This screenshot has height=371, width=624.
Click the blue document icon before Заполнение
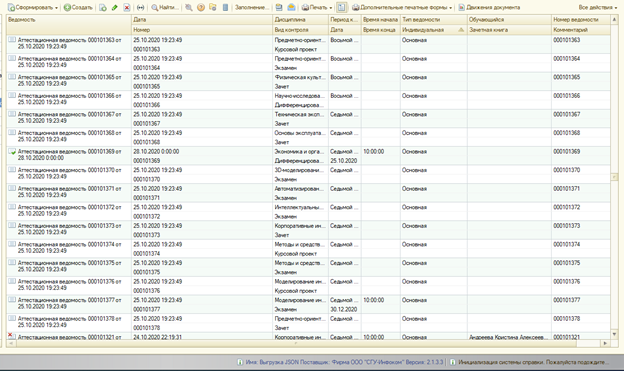point(225,7)
